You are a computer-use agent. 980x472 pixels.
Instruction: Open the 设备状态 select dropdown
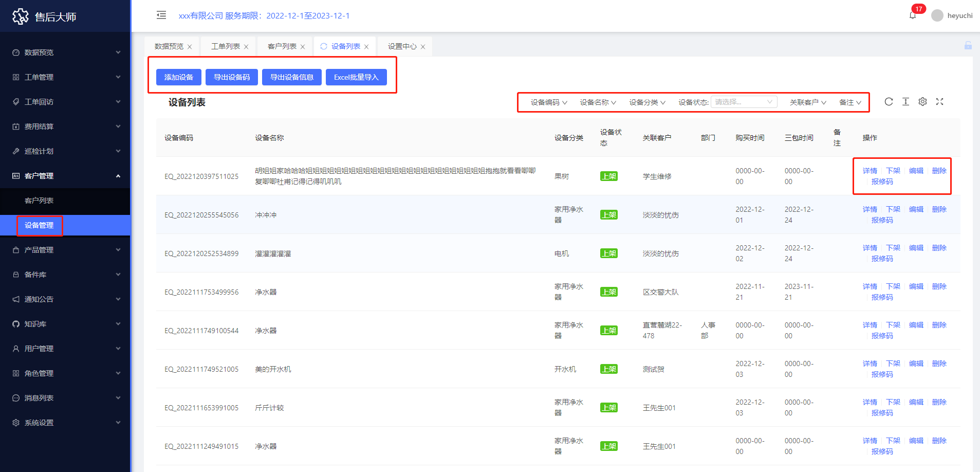coord(744,102)
